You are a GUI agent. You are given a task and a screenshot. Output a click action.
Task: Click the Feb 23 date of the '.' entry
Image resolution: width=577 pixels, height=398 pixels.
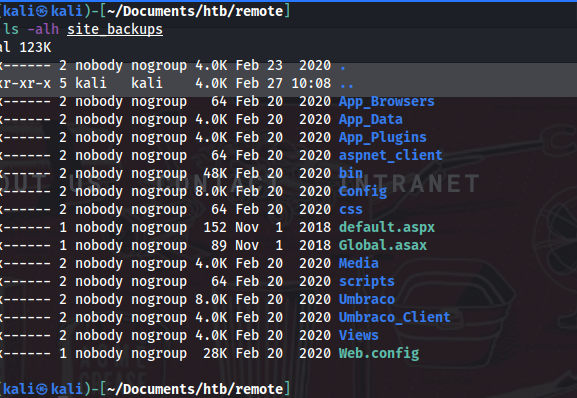[259, 65]
